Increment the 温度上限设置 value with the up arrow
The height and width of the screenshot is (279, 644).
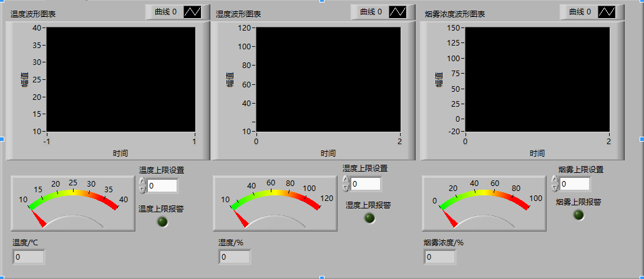[x=142, y=182]
